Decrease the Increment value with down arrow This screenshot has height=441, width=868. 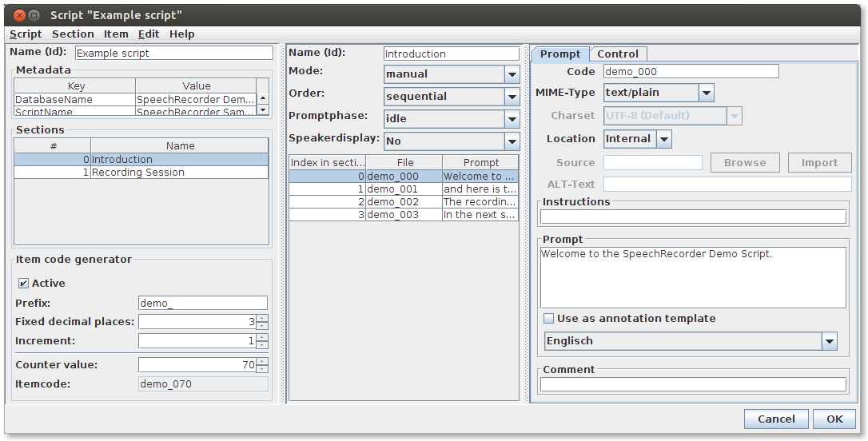pos(262,345)
